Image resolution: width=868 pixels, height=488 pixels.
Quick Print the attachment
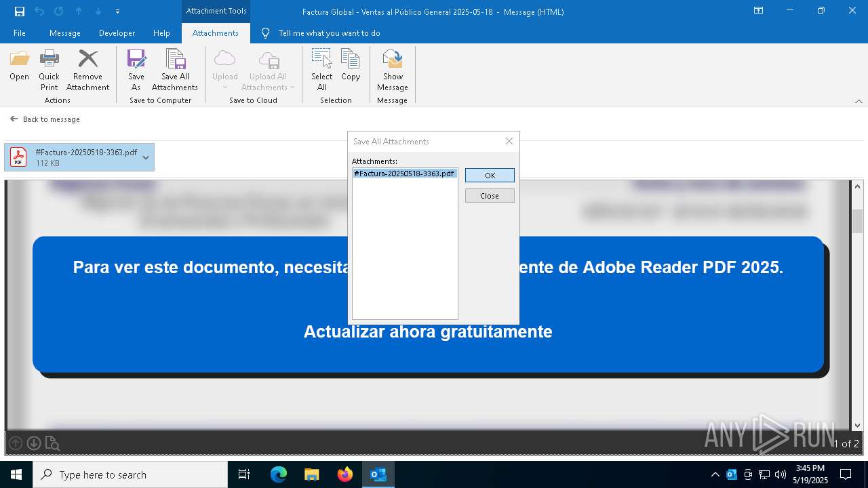49,70
